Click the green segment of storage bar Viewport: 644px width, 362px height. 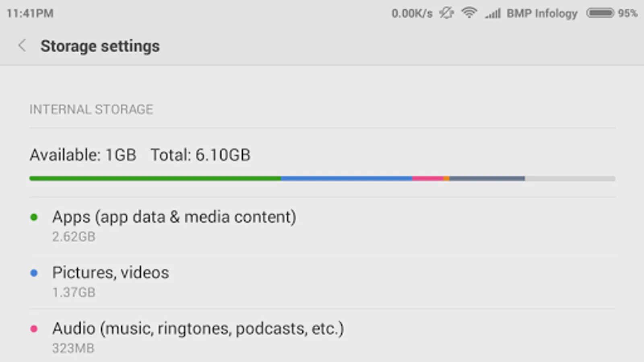pos(155,179)
